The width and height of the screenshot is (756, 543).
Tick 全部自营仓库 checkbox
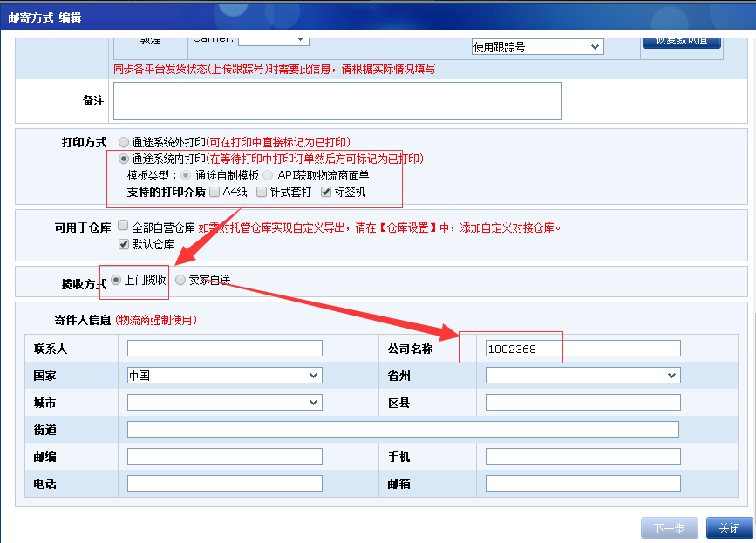pos(123,226)
